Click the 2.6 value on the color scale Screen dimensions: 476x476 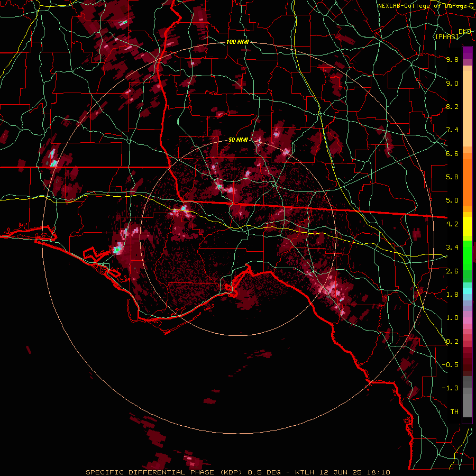pos(452,271)
